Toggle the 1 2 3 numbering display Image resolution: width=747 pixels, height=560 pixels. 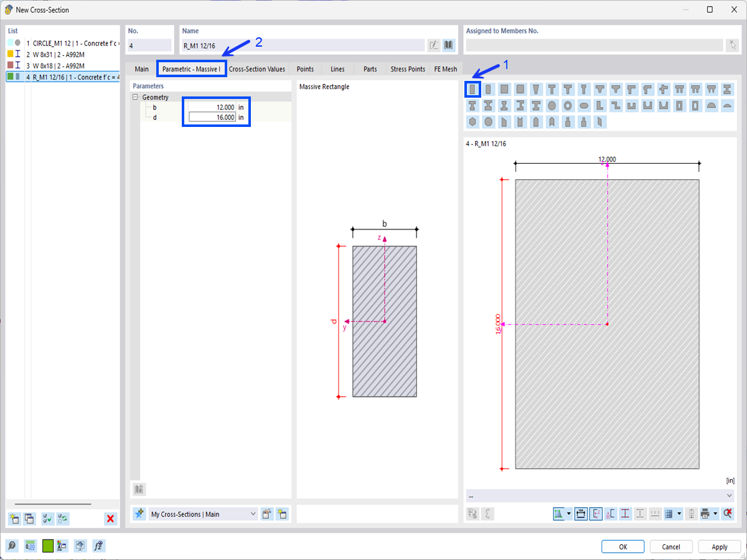pos(653,513)
